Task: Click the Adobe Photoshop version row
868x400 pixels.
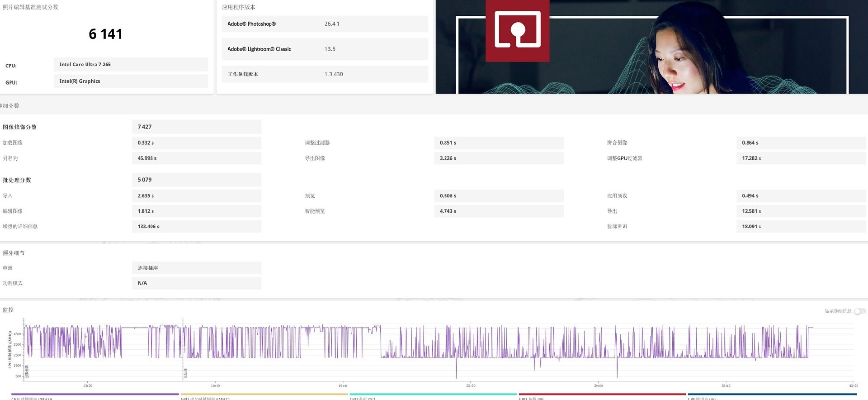Action: coord(324,24)
